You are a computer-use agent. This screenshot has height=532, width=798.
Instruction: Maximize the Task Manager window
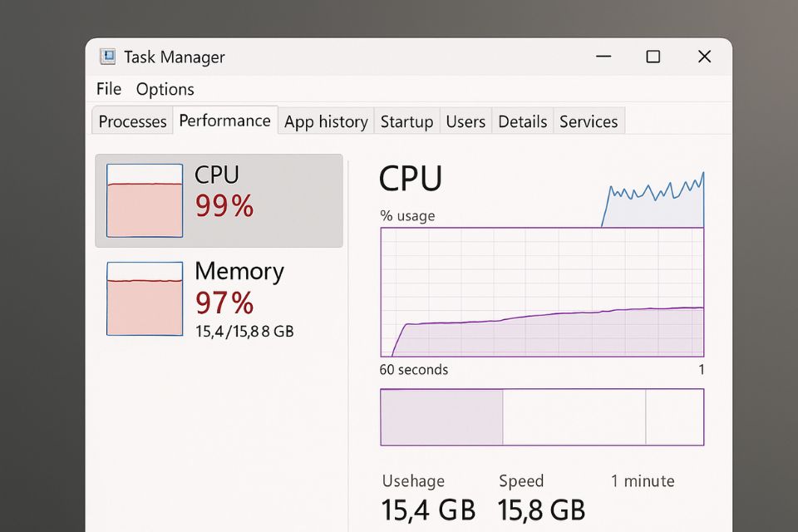click(x=653, y=57)
